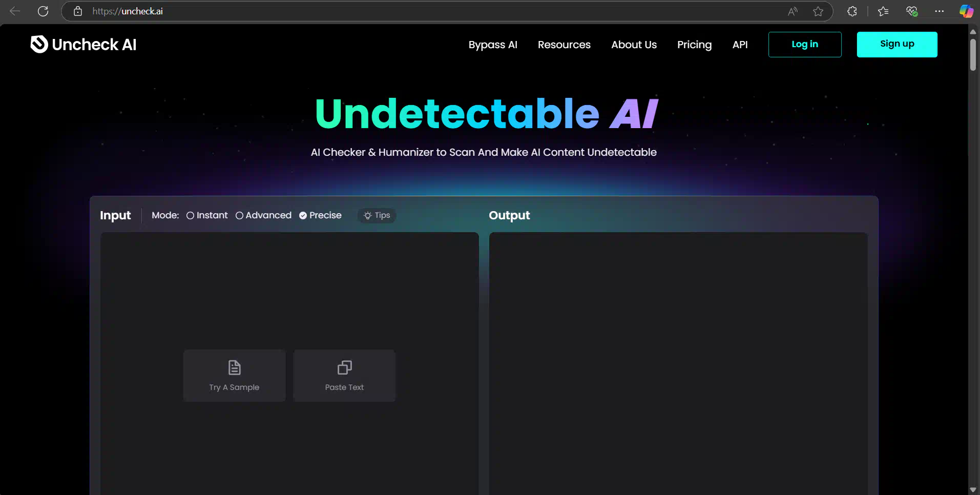Show the Tips popup
Viewport: 980px width, 495px height.
tap(377, 216)
